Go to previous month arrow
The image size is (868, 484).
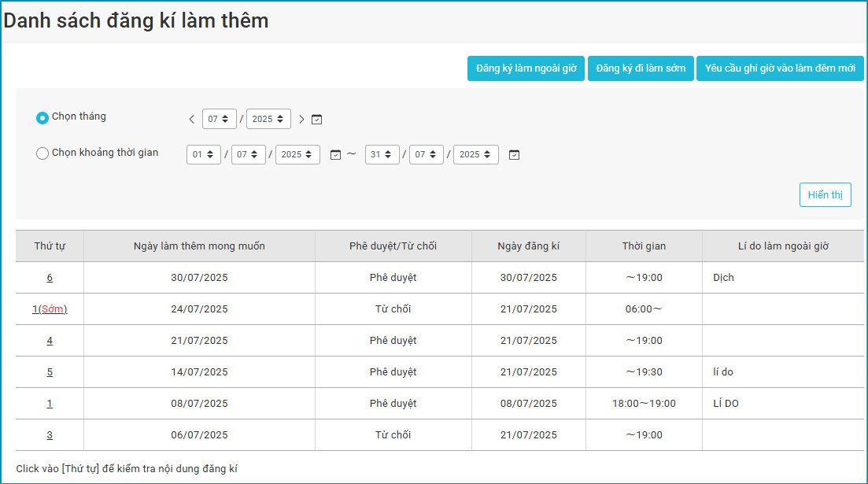point(191,120)
